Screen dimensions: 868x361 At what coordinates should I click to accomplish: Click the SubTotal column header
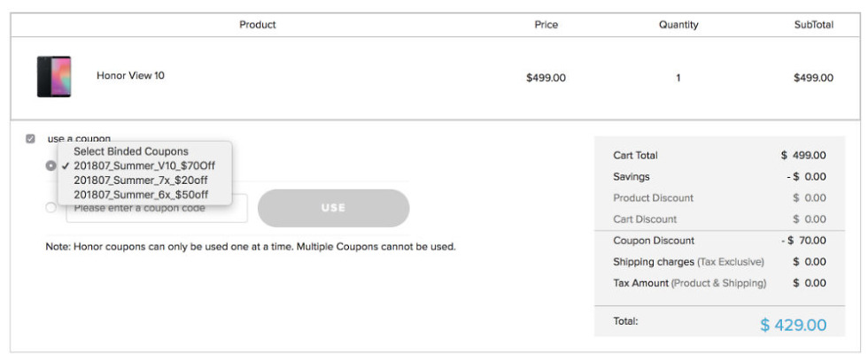(x=813, y=25)
